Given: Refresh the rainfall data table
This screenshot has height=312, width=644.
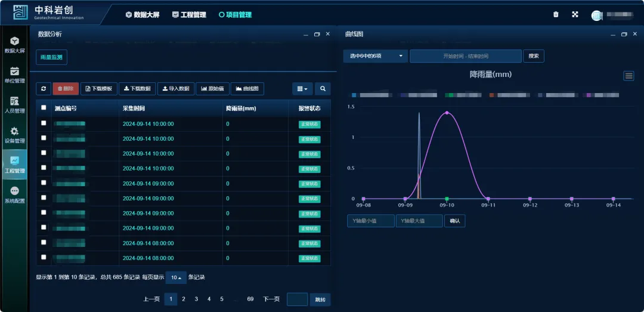Looking at the screenshot, I should pyautogui.click(x=44, y=88).
